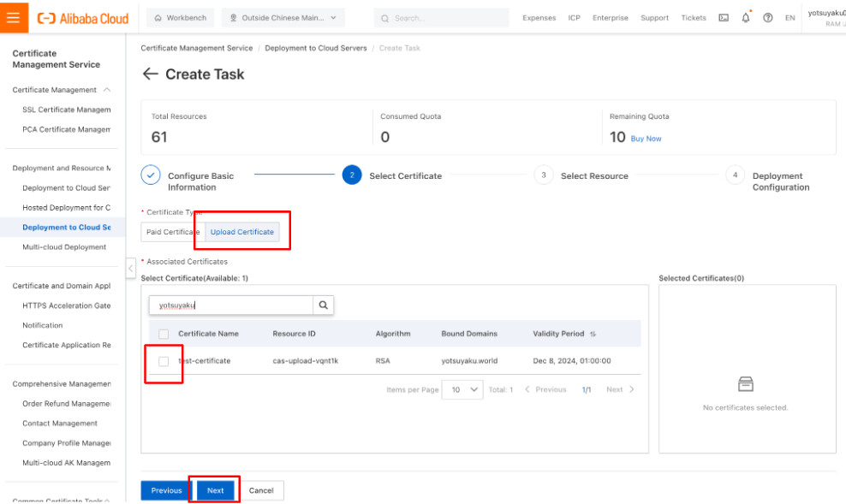Open the notifications bell
The height and width of the screenshot is (504, 846).
tap(745, 19)
